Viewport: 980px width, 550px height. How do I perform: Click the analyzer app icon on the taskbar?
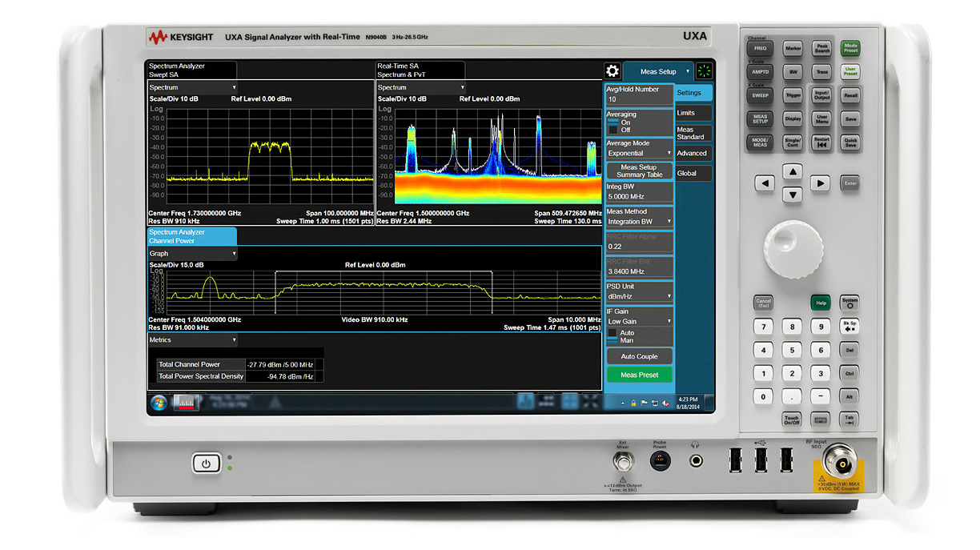point(187,402)
